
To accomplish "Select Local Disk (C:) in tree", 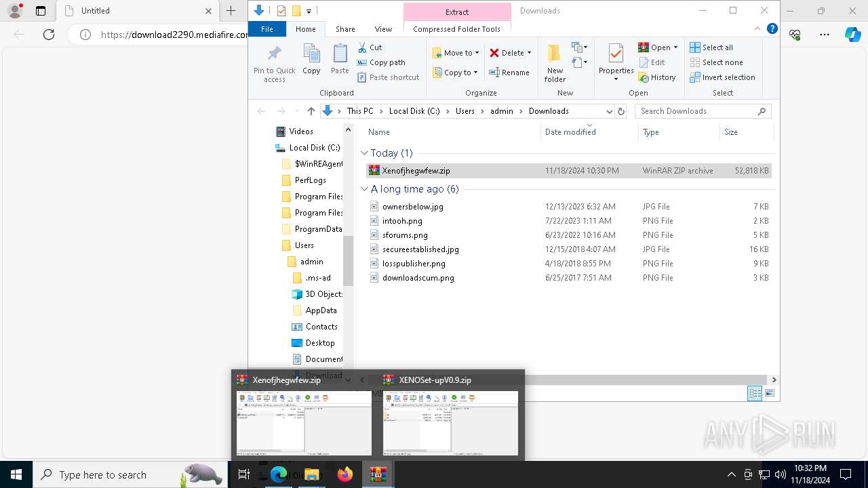I will 308,148.
